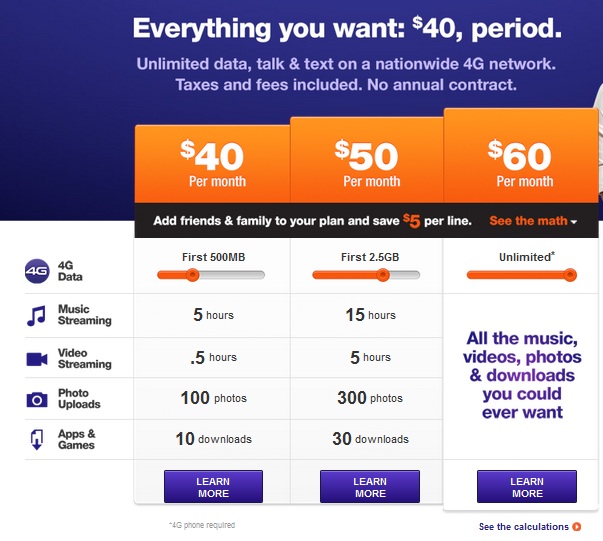Select the $50 per month plan header

pyautogui.click(x=367, y=160)
